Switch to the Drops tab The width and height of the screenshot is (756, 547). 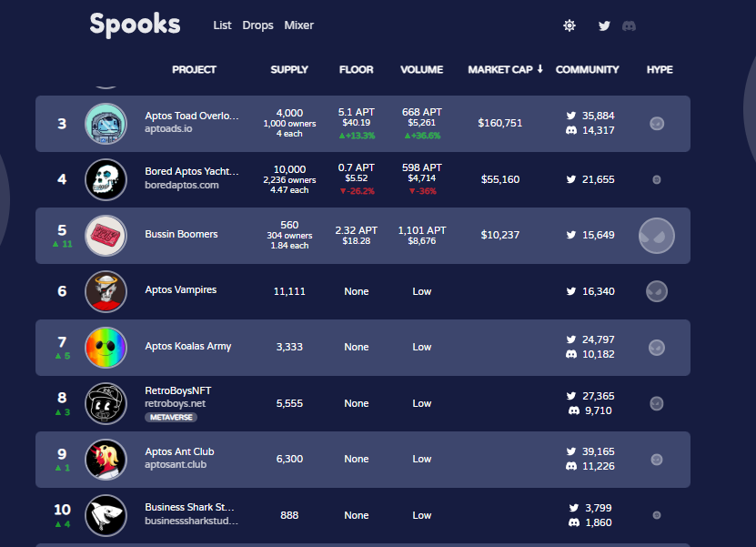click(257, 25)
